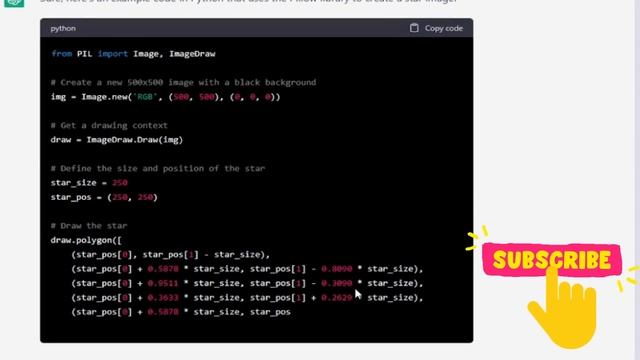Screen dimensions: 640x360
Task: Click the 'draw = ImageDraw.Draw(img)' line
Action: pos(117,140)
